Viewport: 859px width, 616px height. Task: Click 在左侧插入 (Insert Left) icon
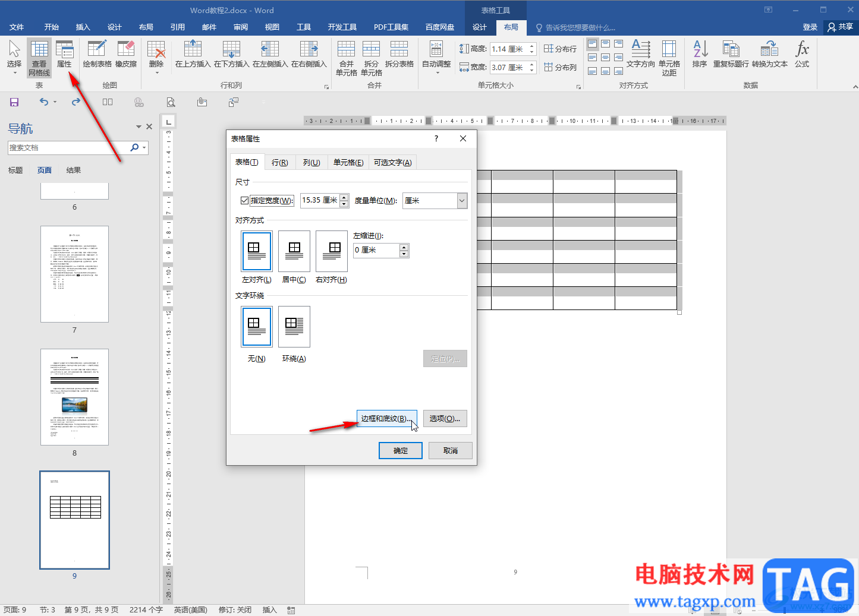[270, 54]
